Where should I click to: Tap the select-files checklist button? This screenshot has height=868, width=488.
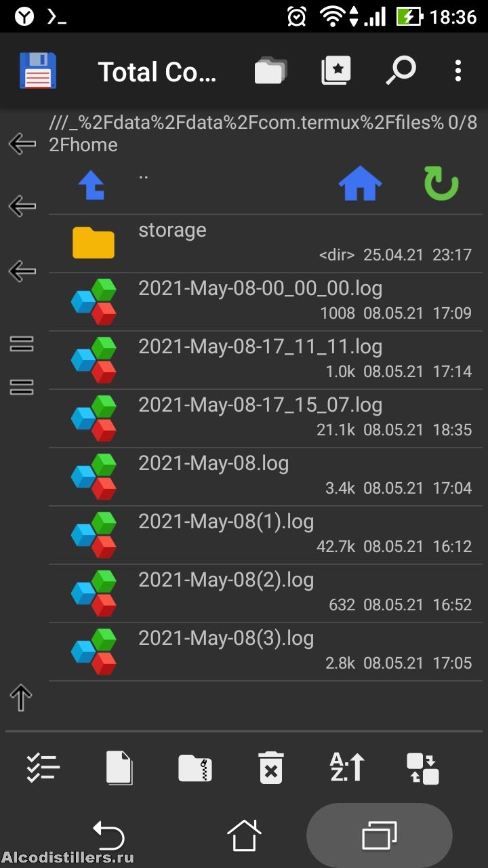pos(43,768)
